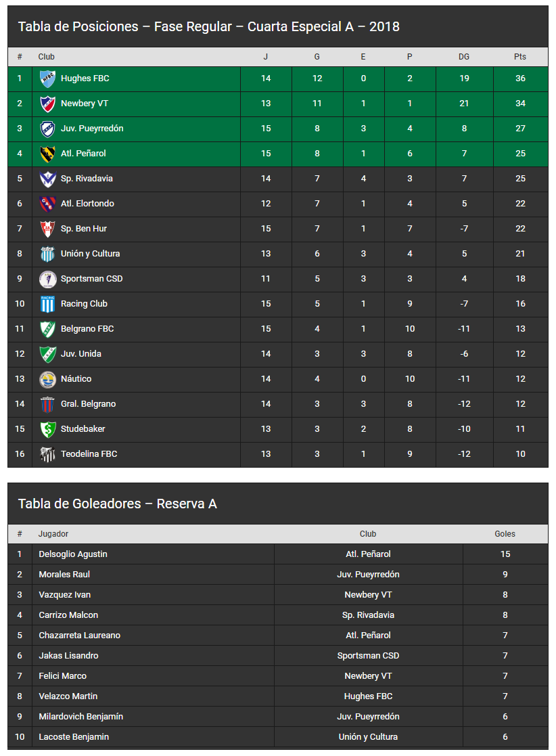Click the DG column header
The image size is (556, 756).
(x=463, y=57)
